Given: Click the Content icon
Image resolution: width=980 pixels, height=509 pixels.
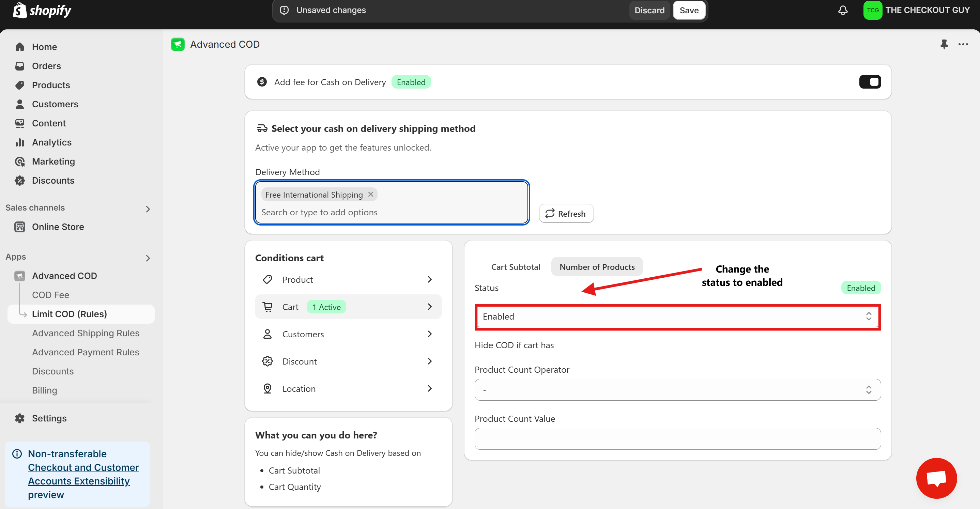Looking at the screenshot, I should tap(20, 123).
